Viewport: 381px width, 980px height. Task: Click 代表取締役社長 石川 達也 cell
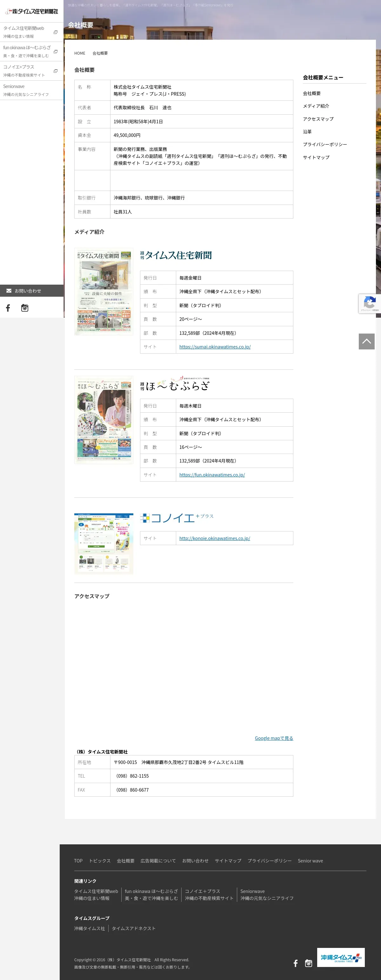202,108
